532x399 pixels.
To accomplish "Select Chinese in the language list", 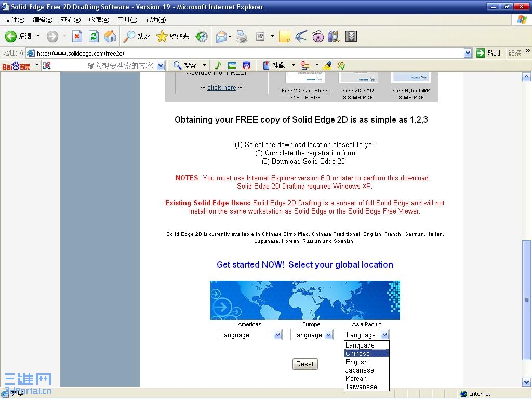I will pos(367,353).
